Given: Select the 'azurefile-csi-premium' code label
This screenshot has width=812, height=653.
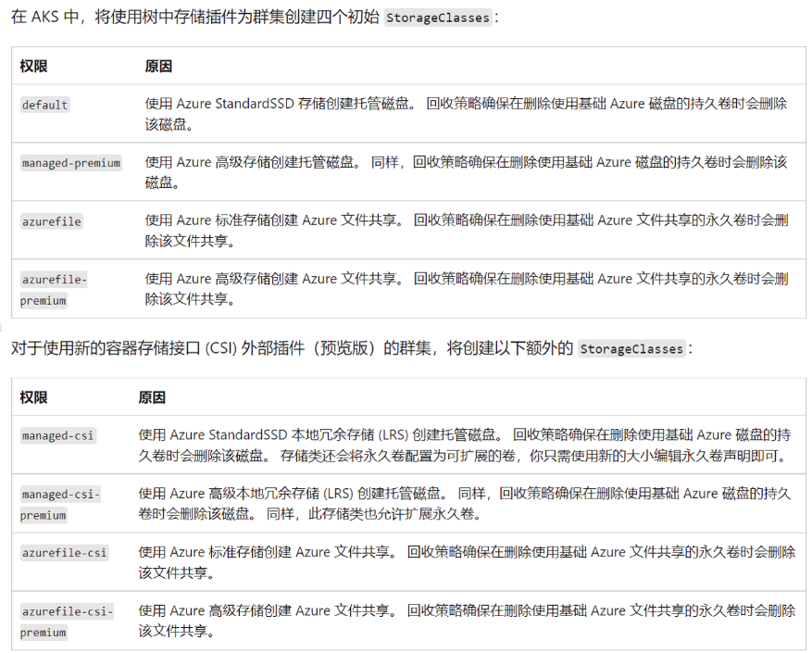Looking at the screenshot, I should (67, 622).
